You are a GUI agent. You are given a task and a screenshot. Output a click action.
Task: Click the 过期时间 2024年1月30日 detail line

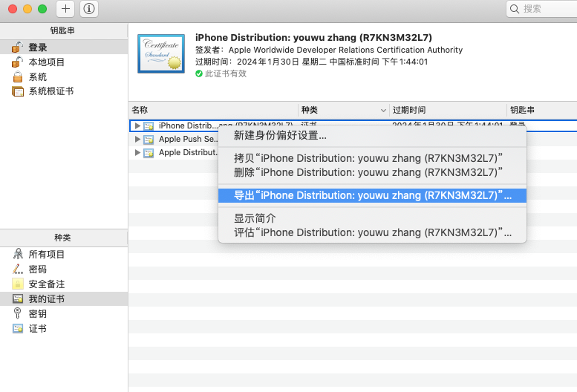(x=311, y=62)
